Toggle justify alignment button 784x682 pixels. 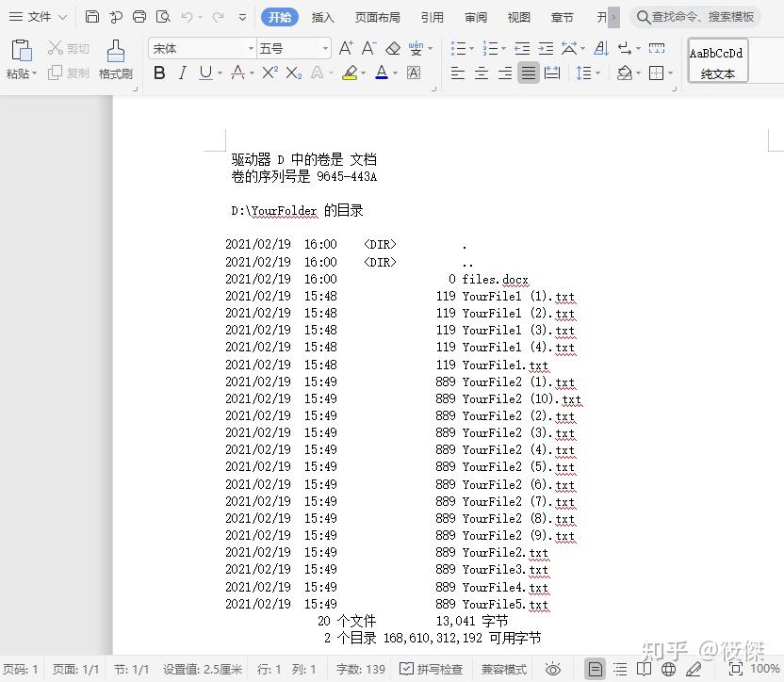click(x=529, y=73)
